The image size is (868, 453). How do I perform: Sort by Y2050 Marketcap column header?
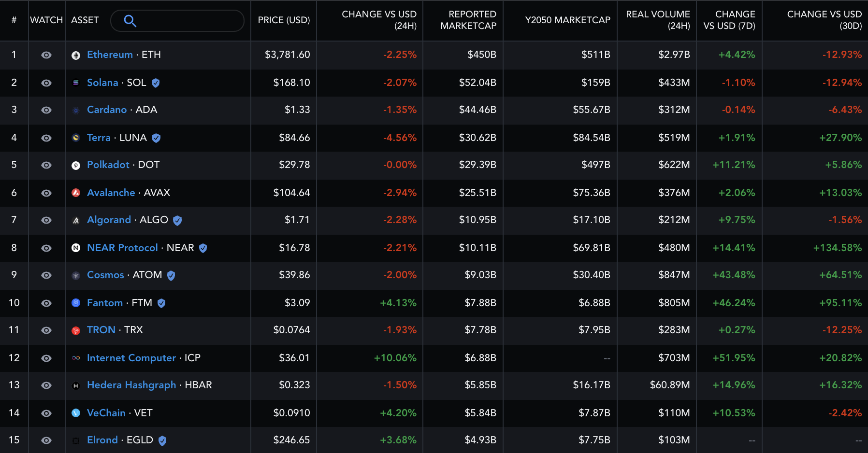pyautogui.click(x=567, y=20)
